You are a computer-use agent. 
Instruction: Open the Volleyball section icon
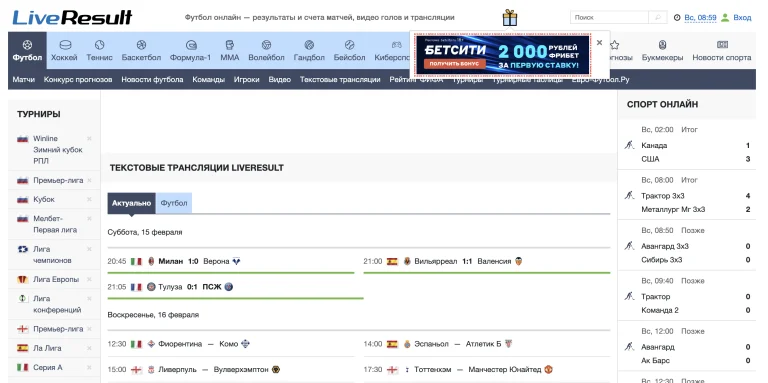(x=266, y=45)
